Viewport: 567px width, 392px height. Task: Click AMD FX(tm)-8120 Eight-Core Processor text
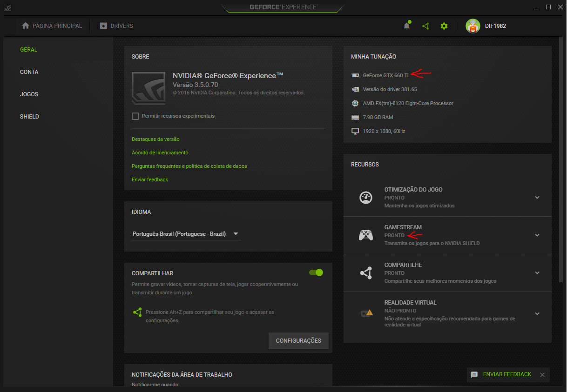click(408, 103)
